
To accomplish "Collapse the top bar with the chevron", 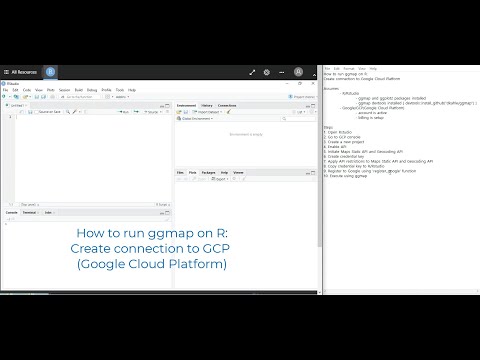I will click(314, 75).
